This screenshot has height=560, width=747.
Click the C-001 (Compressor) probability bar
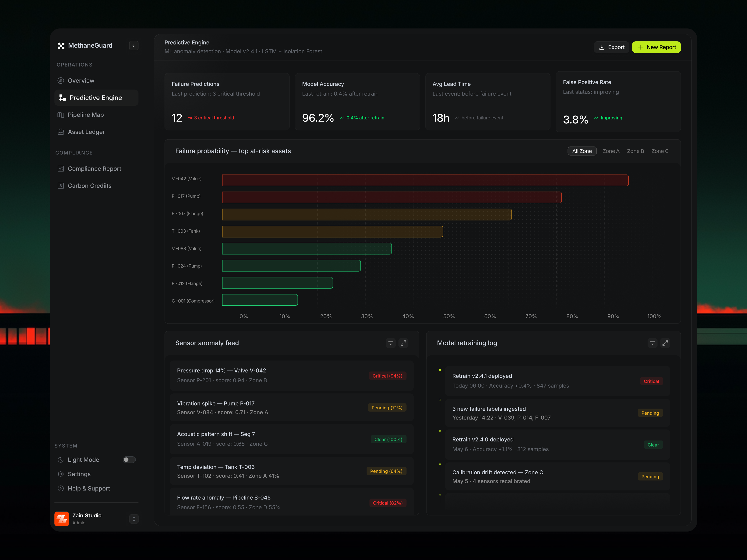[x=260, y=300]
